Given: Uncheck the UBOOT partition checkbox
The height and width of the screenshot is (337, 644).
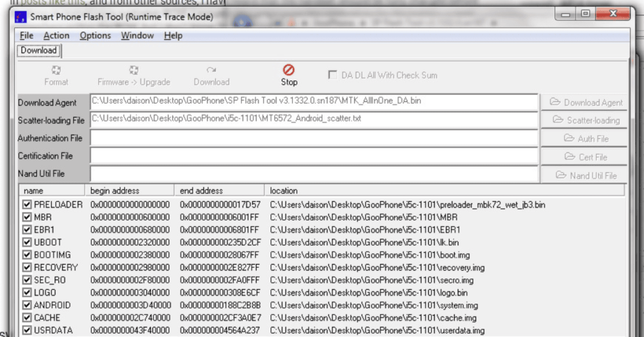Looking at the screenshot, I should click(27, 242).
